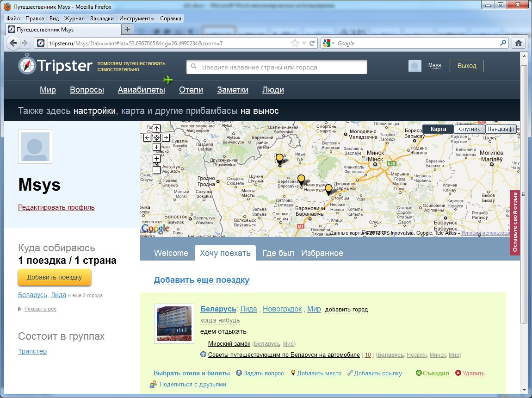This screenshot has width=532, height=398.
Task: Bookmark page with star icon
Action: (x=295, y=43)
